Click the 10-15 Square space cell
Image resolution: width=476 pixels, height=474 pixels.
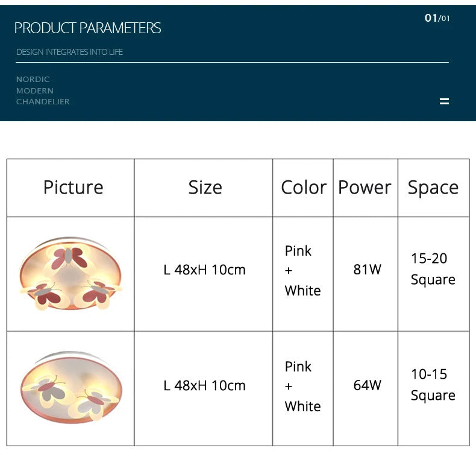[x=433, y=385]
